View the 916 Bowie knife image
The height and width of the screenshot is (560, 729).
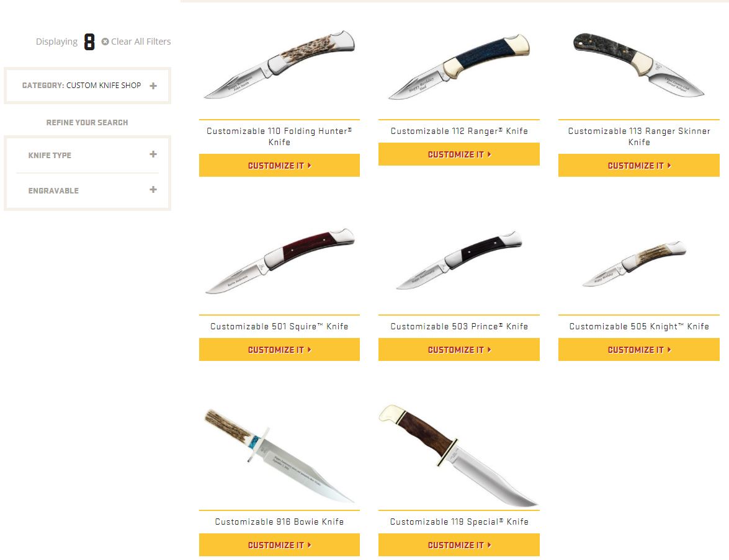279,455
